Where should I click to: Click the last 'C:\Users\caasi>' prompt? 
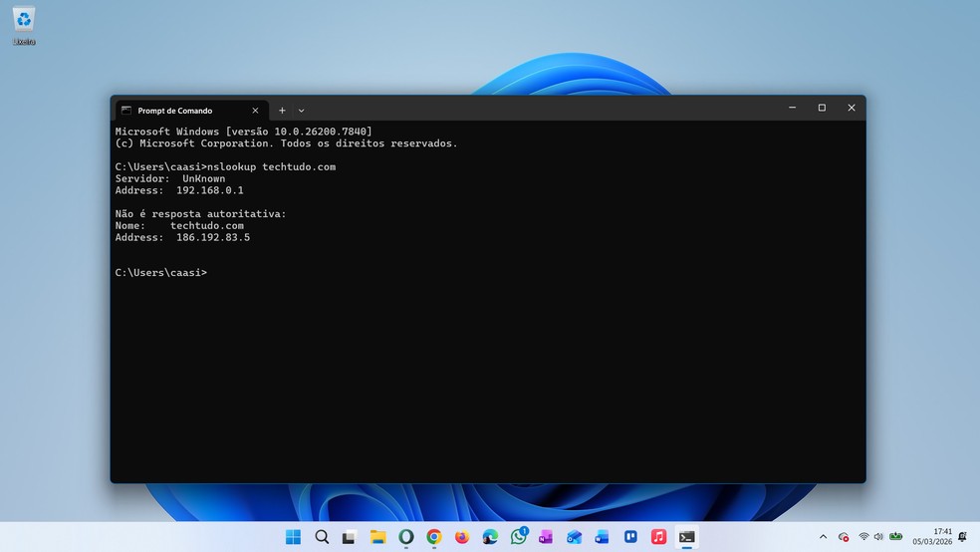click(x=160, y=273)
